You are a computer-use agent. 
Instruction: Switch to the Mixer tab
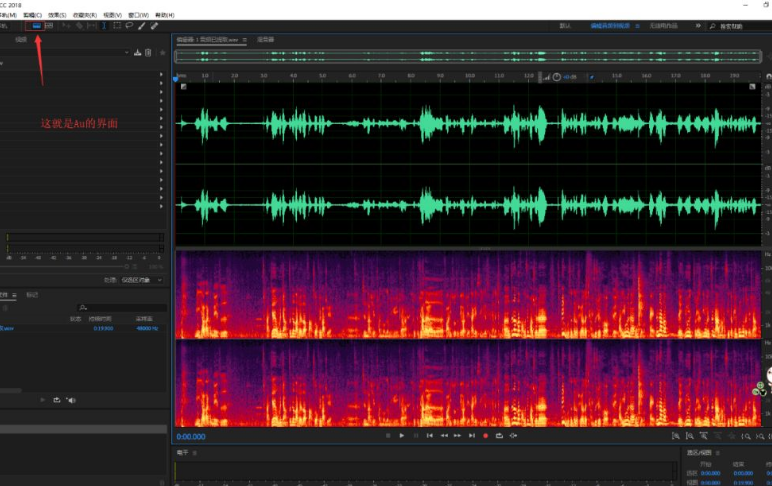265,39
